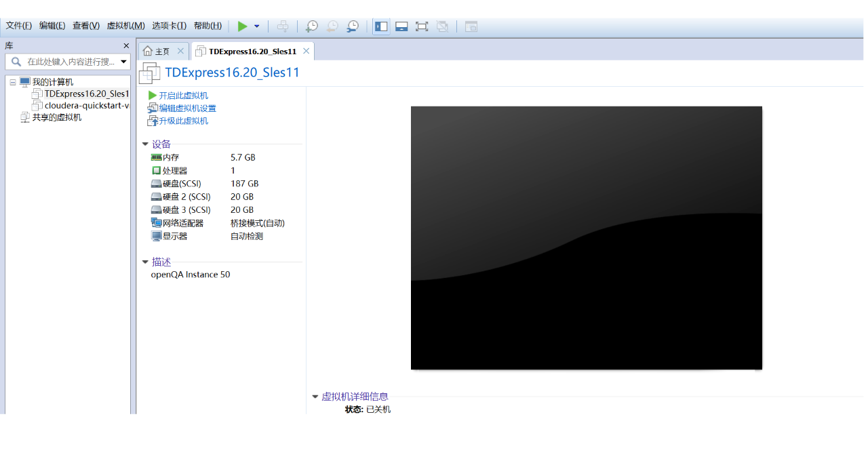Select TDExpress16.20_Sles11 VM in the library tree
868x461 pixels.
click(x=87, y=94)
